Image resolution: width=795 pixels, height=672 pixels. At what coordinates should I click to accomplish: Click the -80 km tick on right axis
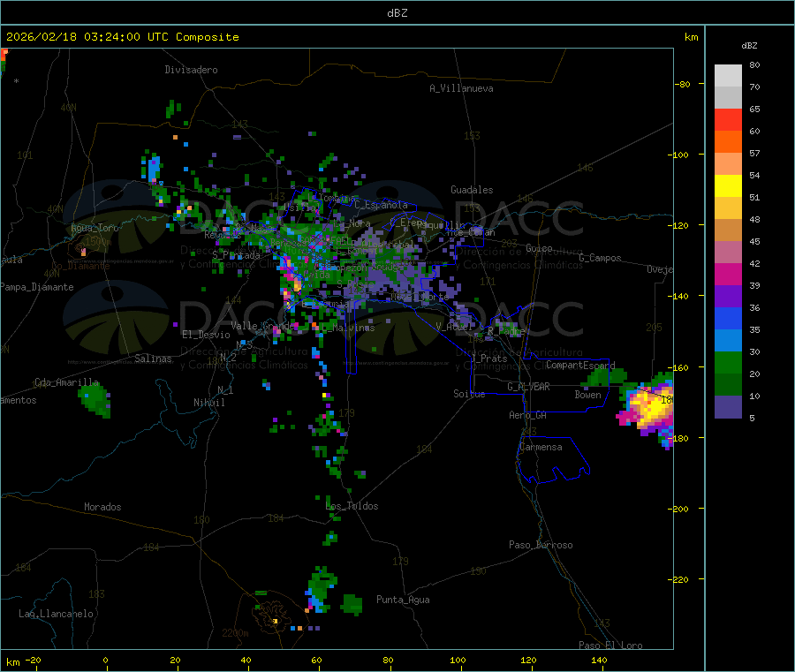(x=682, y=84)
